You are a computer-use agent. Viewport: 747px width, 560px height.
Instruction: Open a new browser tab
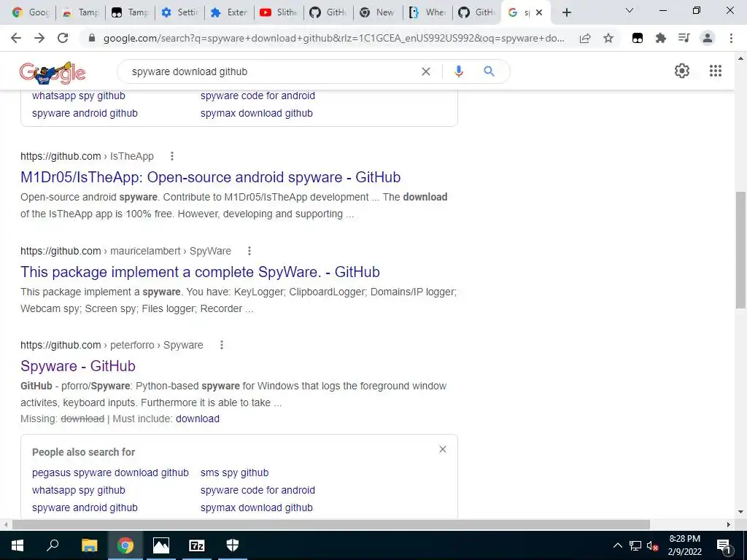[566, 12]
